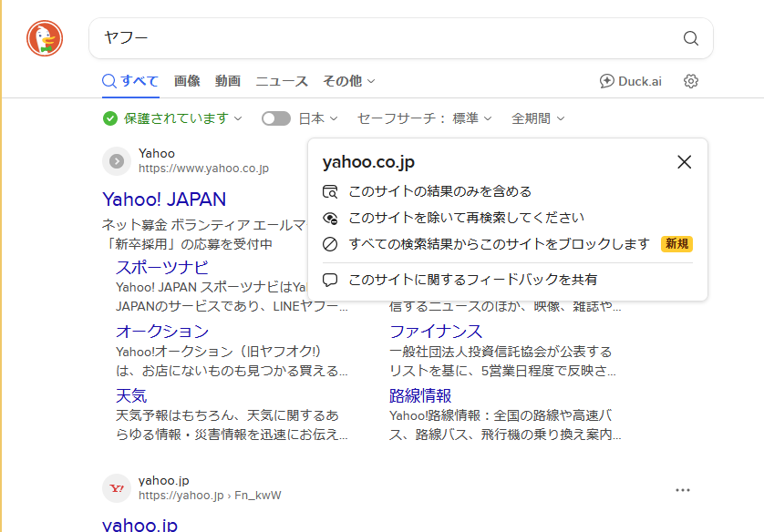The width and height of the screenshot is (764, 532).
Task: Click https://www.yahoo.co.jp URL text
Action: [x=203, y=169]
